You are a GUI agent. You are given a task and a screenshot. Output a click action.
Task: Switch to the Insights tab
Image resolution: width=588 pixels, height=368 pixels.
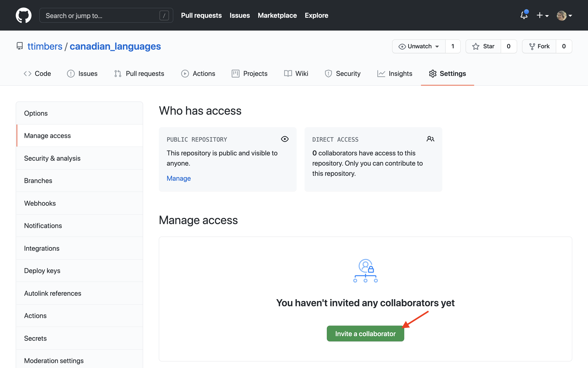click(x=395, y=73)
